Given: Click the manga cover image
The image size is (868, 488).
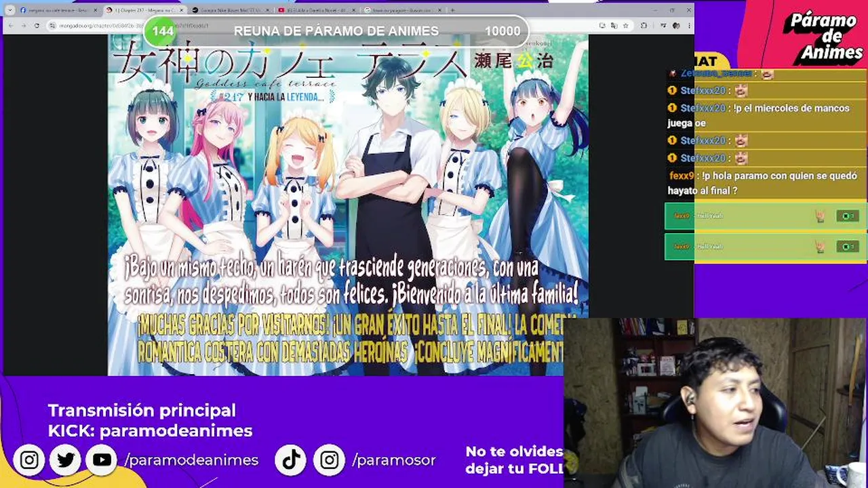Looking at the screenshot, I should [x=348, y=205].
